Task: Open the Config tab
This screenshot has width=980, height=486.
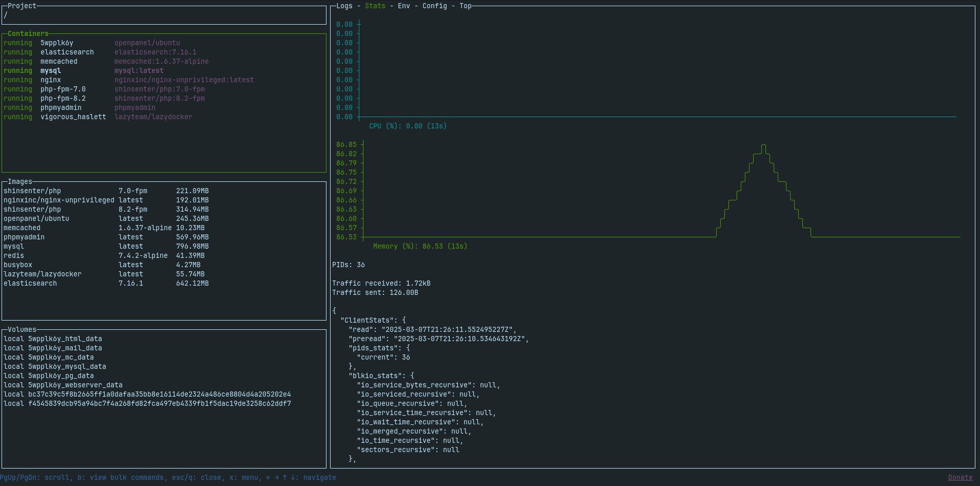Action: 435,6
